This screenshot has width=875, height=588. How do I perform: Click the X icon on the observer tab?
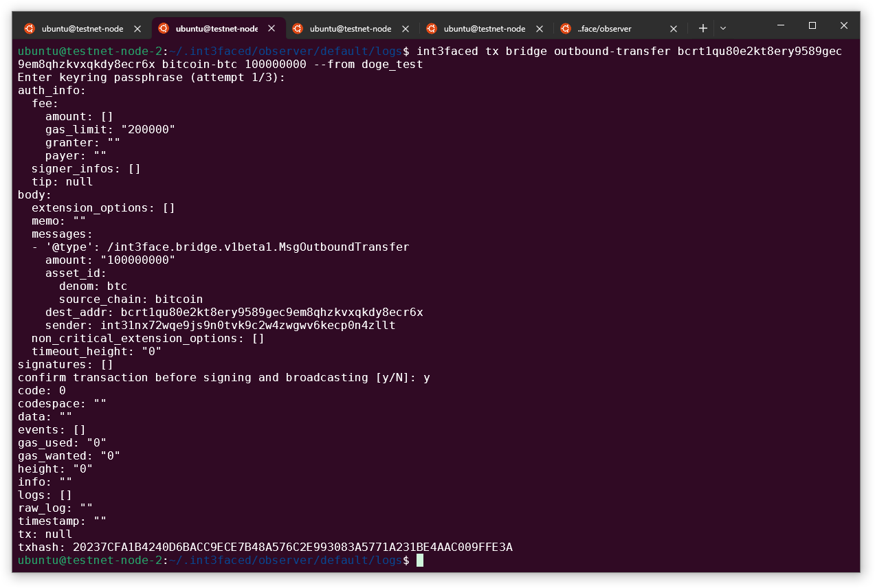[673, 28]
